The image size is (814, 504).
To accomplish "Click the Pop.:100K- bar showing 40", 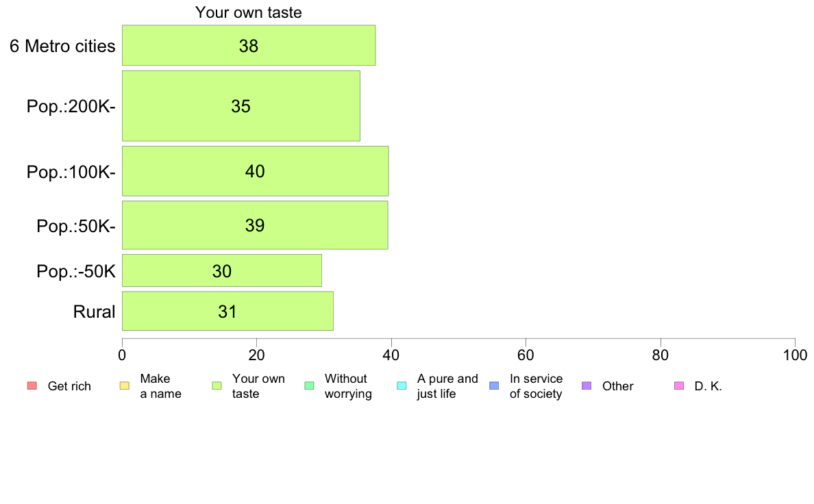I will (x=256, y=171).
